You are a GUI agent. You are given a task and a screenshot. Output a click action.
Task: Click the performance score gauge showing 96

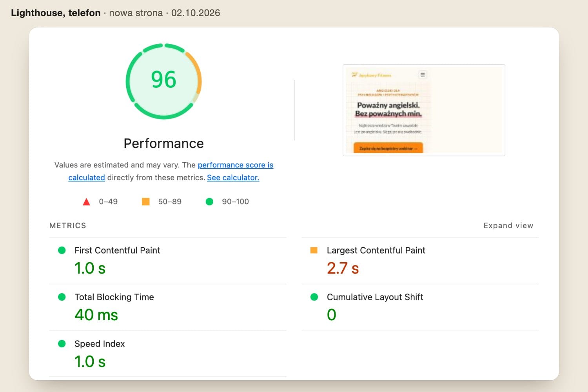[x=163, y=81]
